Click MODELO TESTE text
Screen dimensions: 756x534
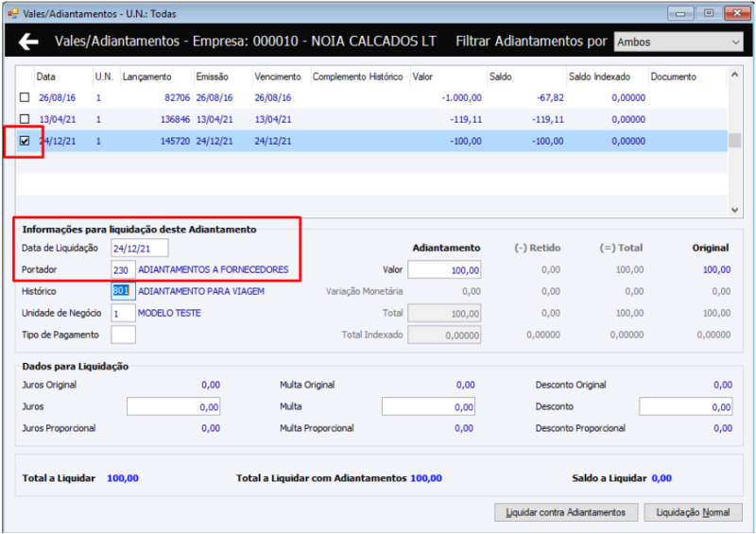(169, 313)
